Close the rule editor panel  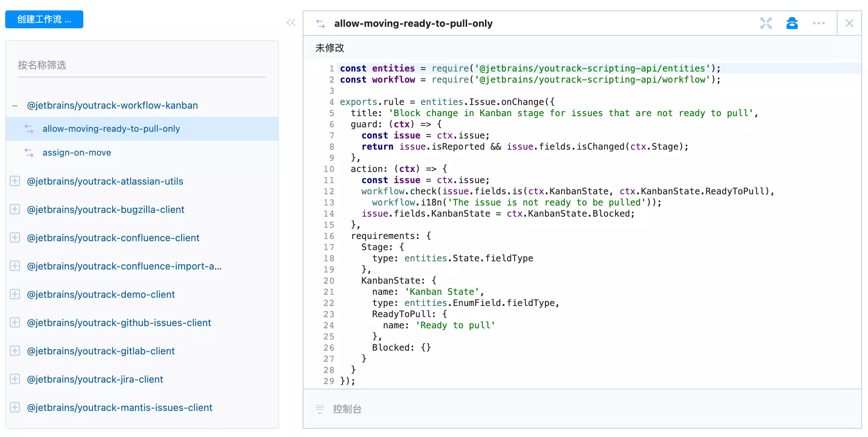849,23
